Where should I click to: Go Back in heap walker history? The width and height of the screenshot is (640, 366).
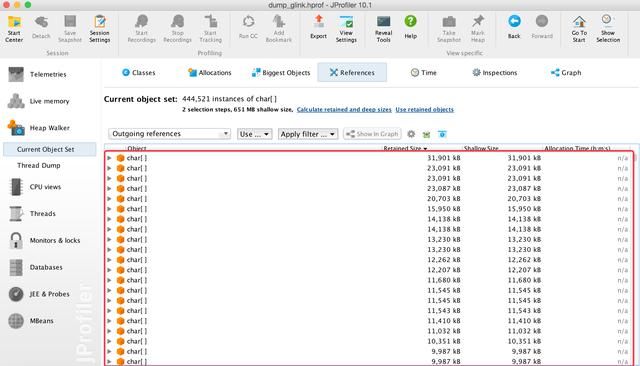click(514, 28)
